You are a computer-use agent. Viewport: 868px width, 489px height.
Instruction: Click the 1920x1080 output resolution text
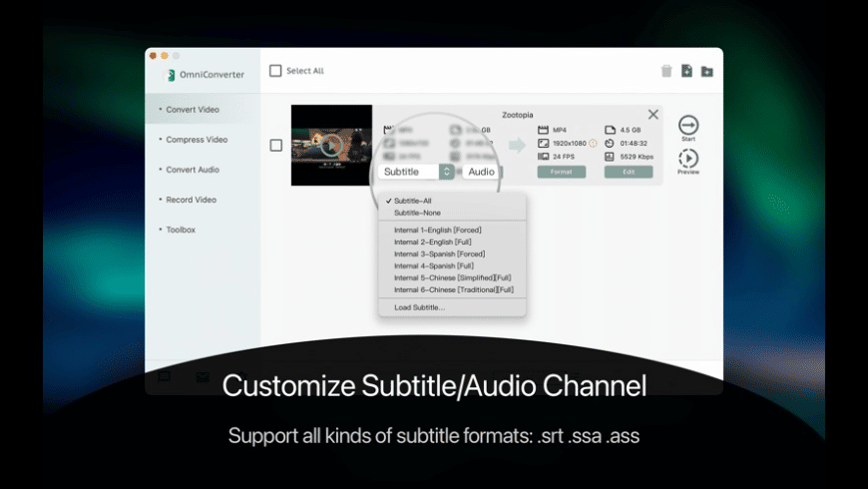tap(570, 143)
